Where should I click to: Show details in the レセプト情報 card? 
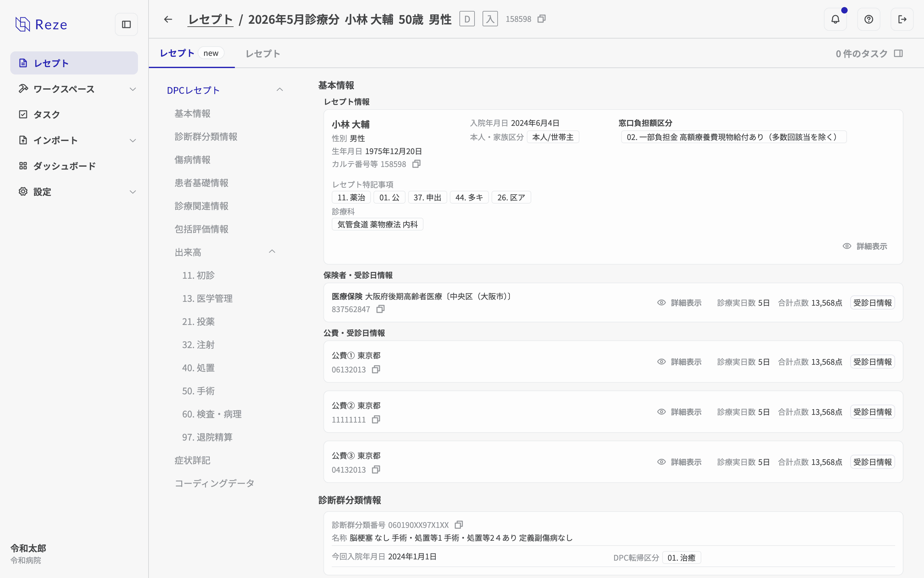point(865,246)
